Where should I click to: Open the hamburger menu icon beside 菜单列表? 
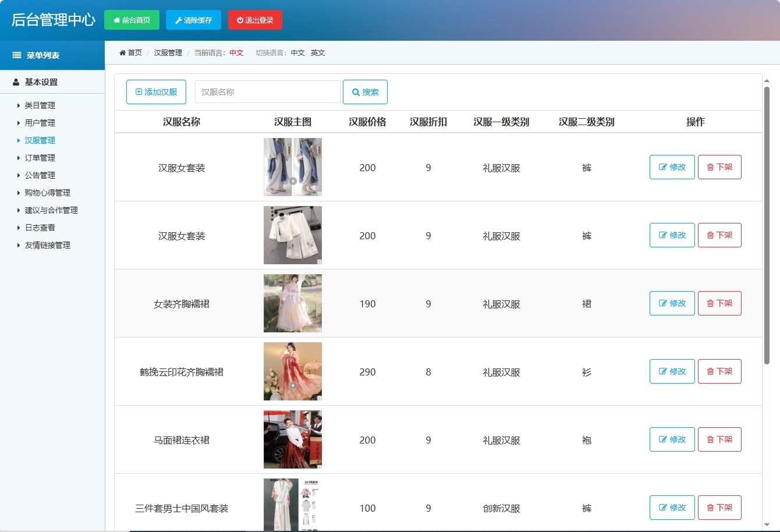16,55
